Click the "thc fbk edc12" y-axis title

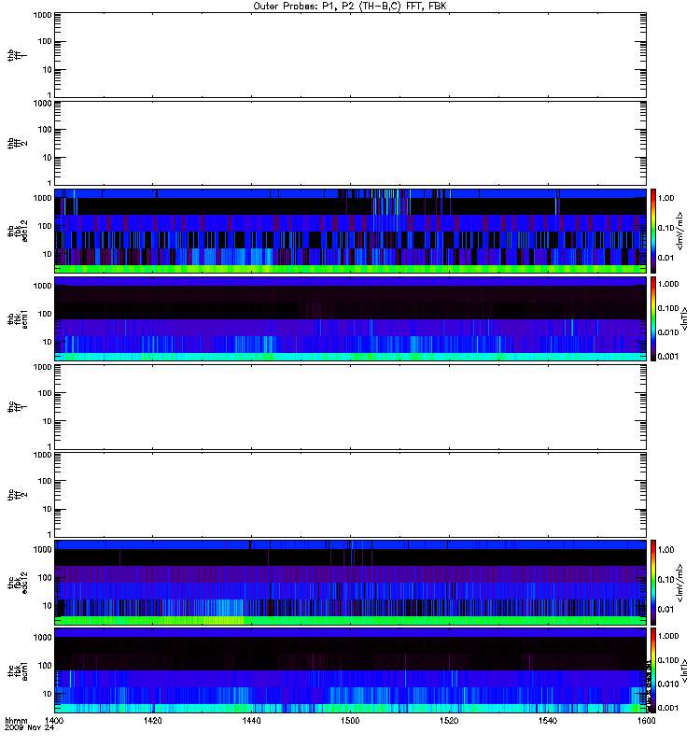point(17,583)
